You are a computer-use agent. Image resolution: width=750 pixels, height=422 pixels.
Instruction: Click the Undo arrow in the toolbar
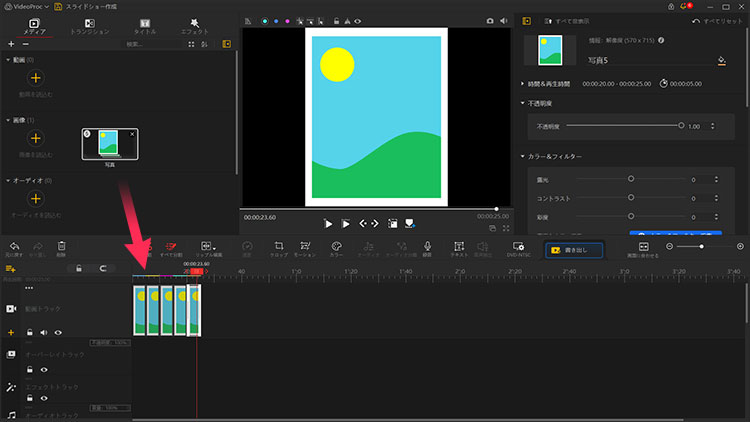pos(15,246)
